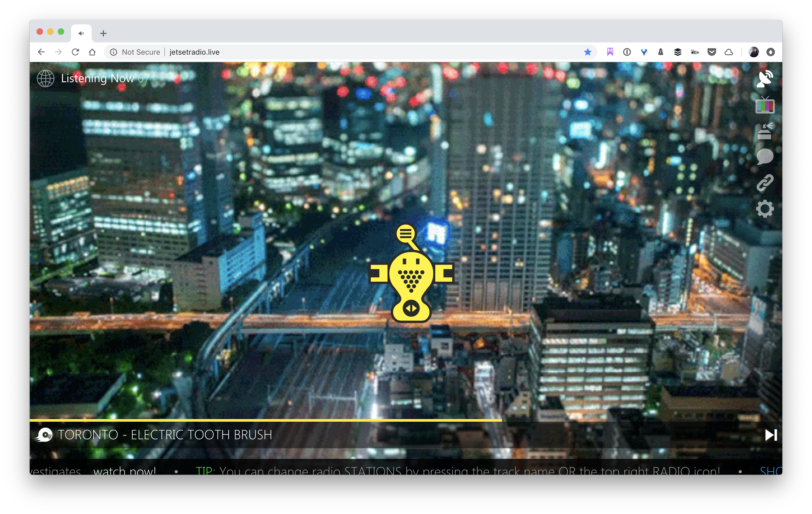The height and width of the screenshot is (514, 812).
Task: Bookmark this page with the star icon
Action: [x=588, y=52]
